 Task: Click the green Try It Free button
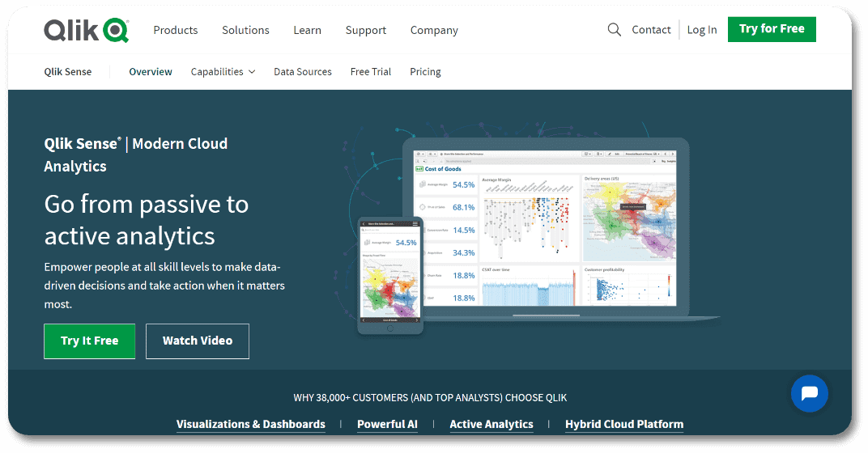pyautogui.click(x=90, y=341)
